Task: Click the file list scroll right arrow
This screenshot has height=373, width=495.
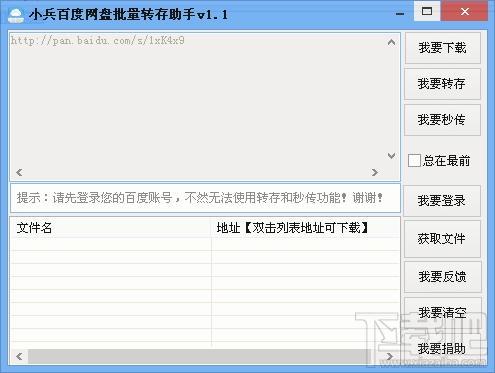Action: click(x=389, y=356)
